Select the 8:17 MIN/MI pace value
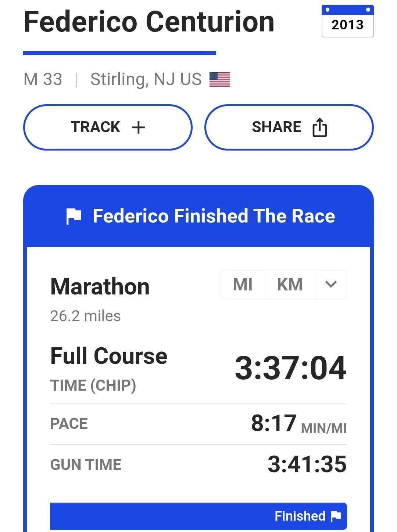This screenshot has width=397, height=532. tap(299, 423)
